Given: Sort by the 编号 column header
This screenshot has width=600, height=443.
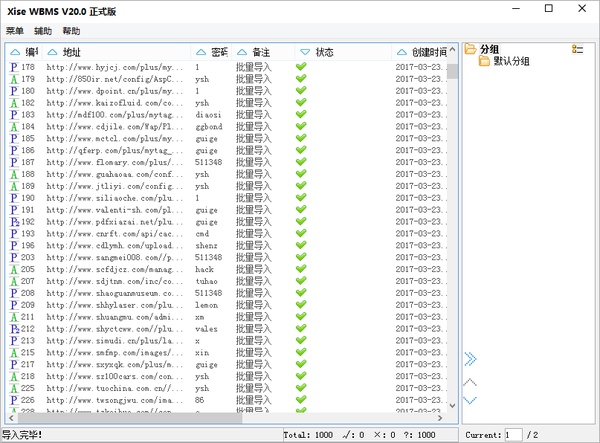Looking at the screenshot, I should (24, 52).
